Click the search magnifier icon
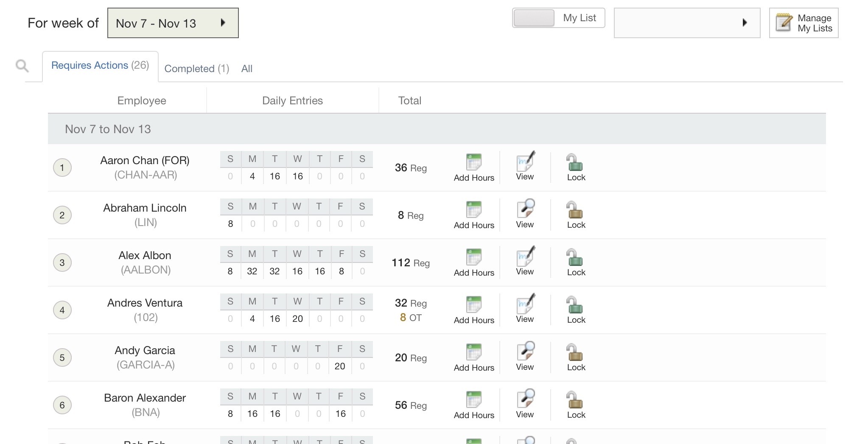Image resolution: width=868 pixels, height=444 pixels. 22,66
